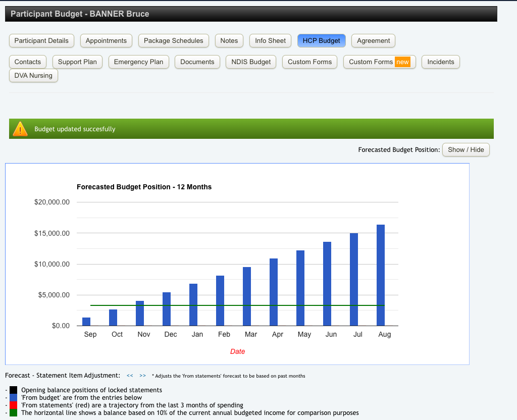Open Package Schedules section
517x420 pixels.
pos(173,41)
